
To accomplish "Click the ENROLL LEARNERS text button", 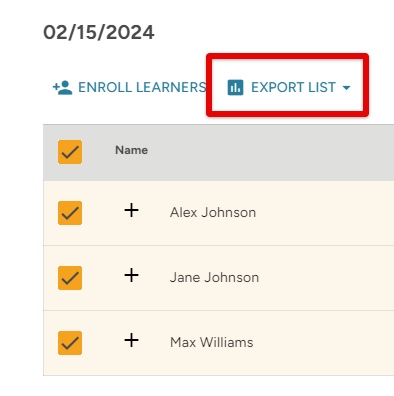I will 142,87.
